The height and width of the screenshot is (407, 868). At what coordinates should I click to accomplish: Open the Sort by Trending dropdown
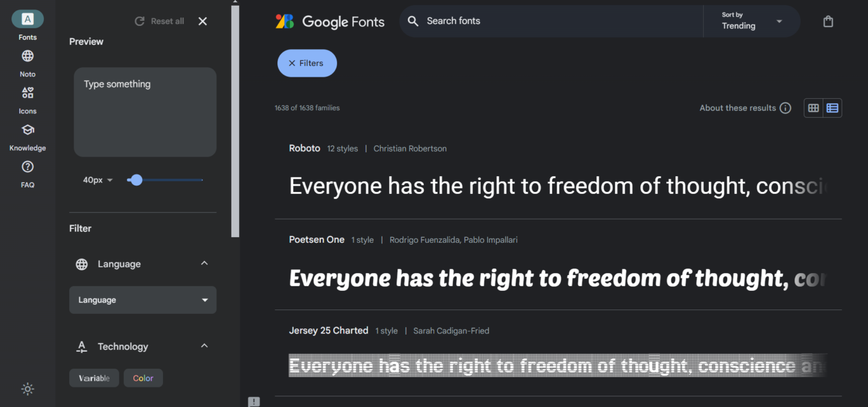tap(752, 21)
